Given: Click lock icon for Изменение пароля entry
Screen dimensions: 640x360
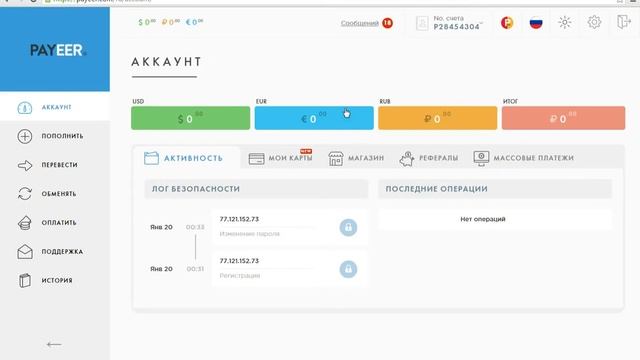Looking at the screenshot, I should click(348, 227).
